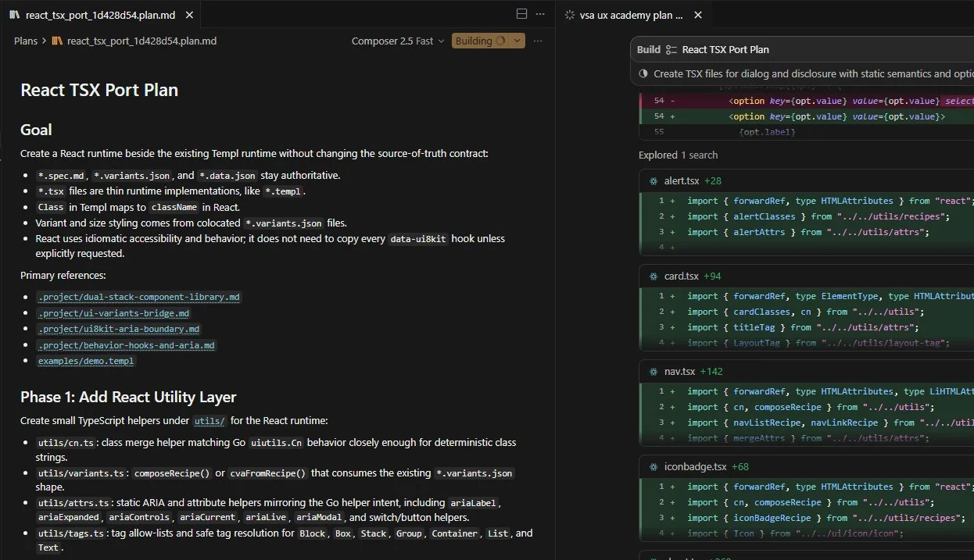Open the editor tab bar more-actions menu
Viewport: 974px width, 560px height.
point(540,14)
